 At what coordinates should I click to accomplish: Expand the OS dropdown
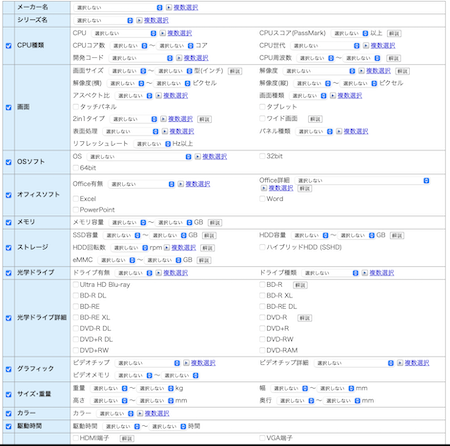click(139, 157)
